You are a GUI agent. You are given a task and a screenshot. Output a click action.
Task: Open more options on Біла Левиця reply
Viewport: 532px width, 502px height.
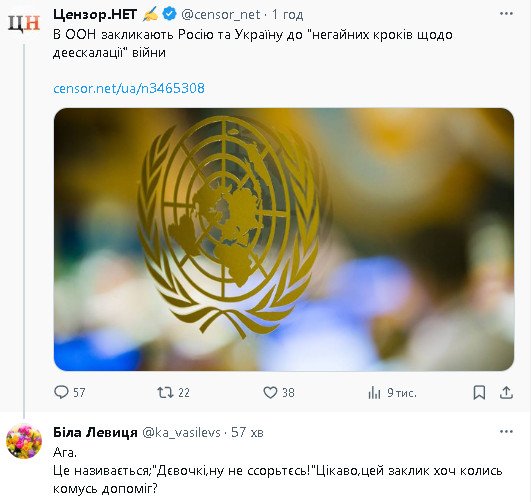(506, 431)
